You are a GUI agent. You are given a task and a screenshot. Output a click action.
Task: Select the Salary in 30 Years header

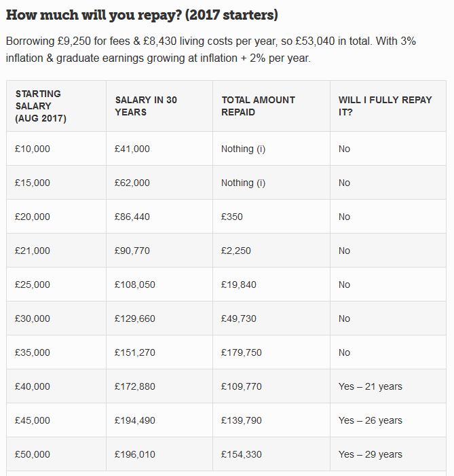pos(159,106)
